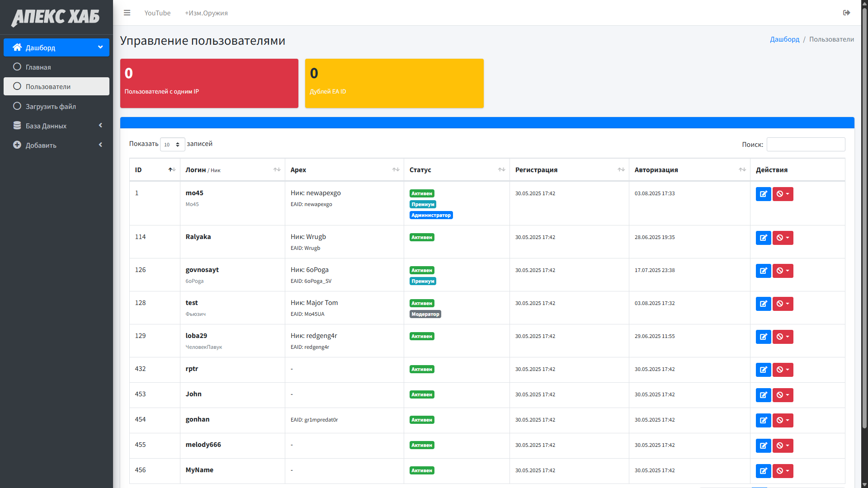Sort by Статус column arrows
This screenshot has width=868, height=488.
tap(501, 170)
